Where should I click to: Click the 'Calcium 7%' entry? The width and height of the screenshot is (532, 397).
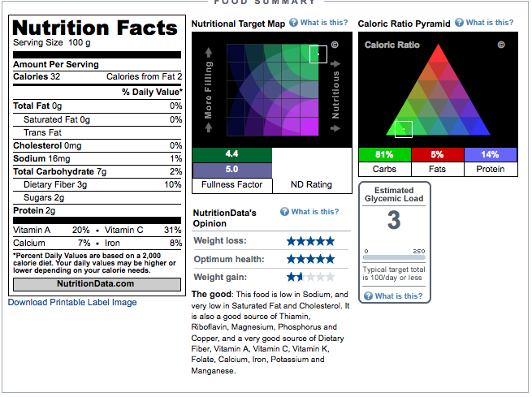(x=51, y=243)
